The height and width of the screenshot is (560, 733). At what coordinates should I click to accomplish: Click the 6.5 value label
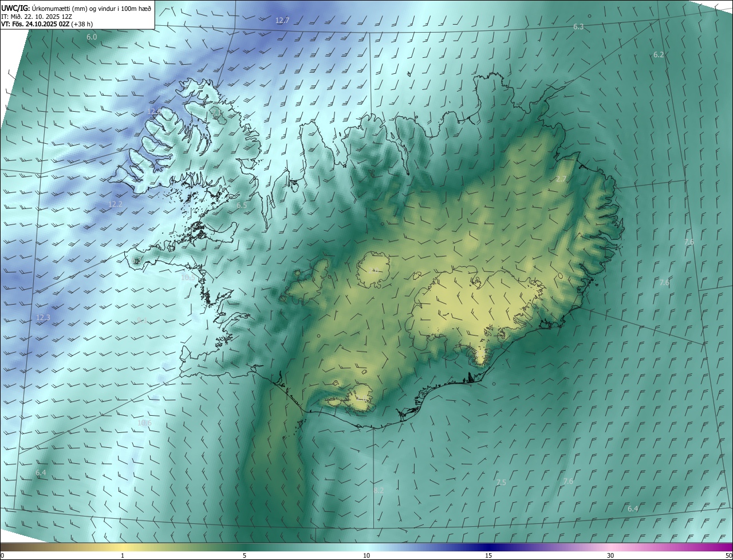(242, 206)
